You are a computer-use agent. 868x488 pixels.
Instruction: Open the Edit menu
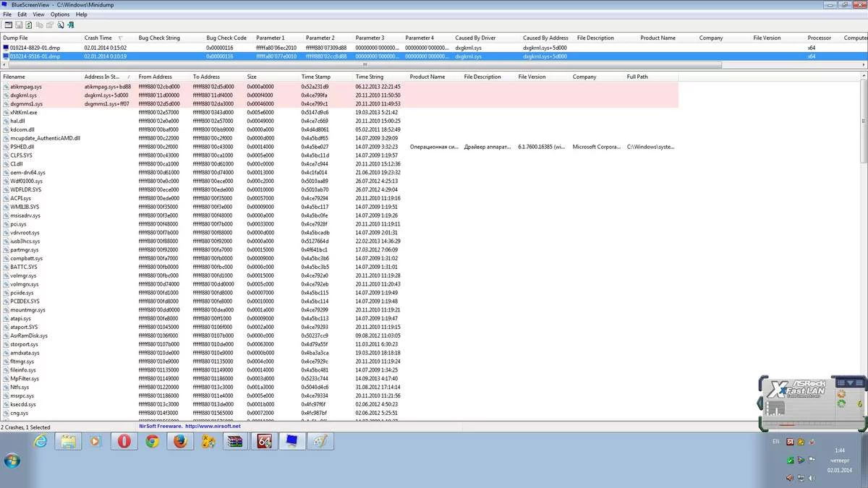click(x=22, y=14)
